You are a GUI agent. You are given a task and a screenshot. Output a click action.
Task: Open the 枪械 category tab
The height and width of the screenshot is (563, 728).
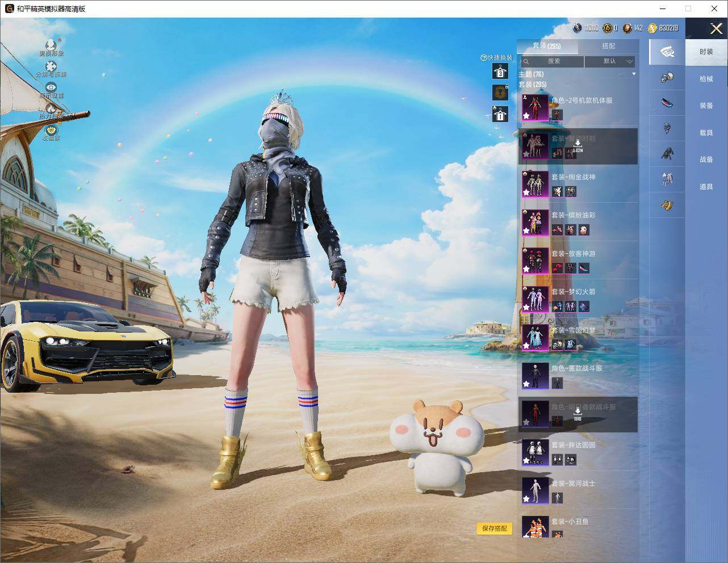pyautogui.click(x=706, y=79)
